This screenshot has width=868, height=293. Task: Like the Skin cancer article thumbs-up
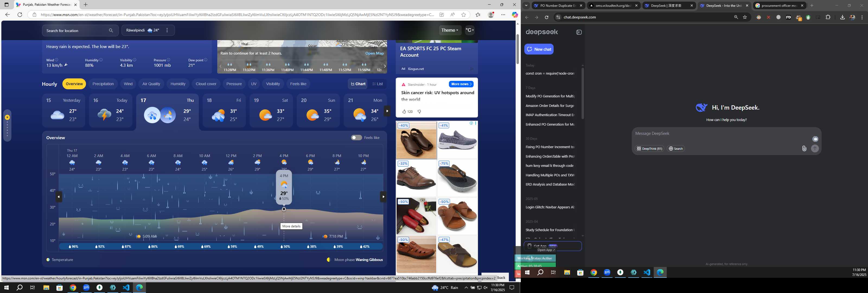(404, 112)
